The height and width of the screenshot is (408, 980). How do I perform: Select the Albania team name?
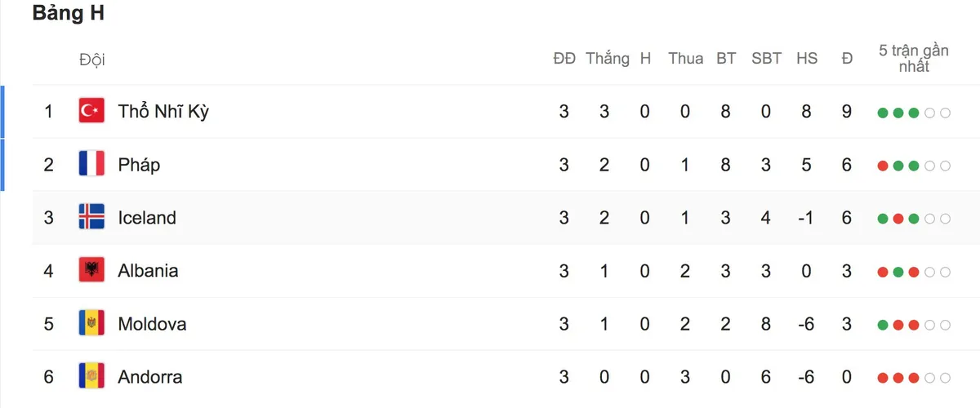point(148,270)
